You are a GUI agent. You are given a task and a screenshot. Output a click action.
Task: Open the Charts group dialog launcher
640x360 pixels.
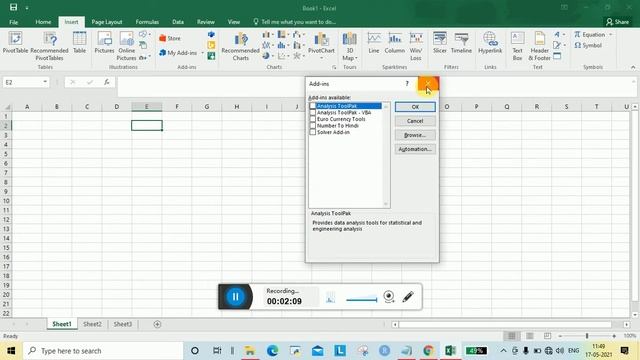coord(334,67)
